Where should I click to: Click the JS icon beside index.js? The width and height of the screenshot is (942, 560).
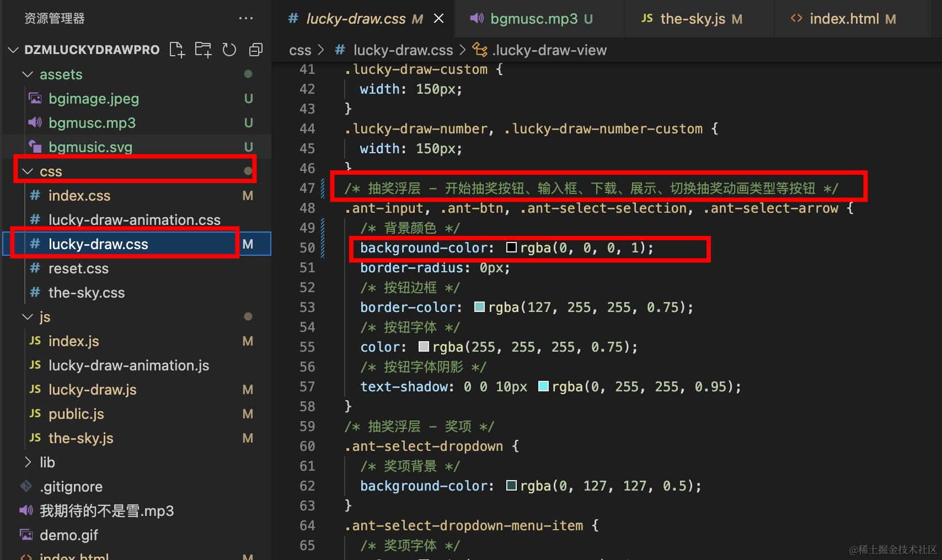click(35, 341)
